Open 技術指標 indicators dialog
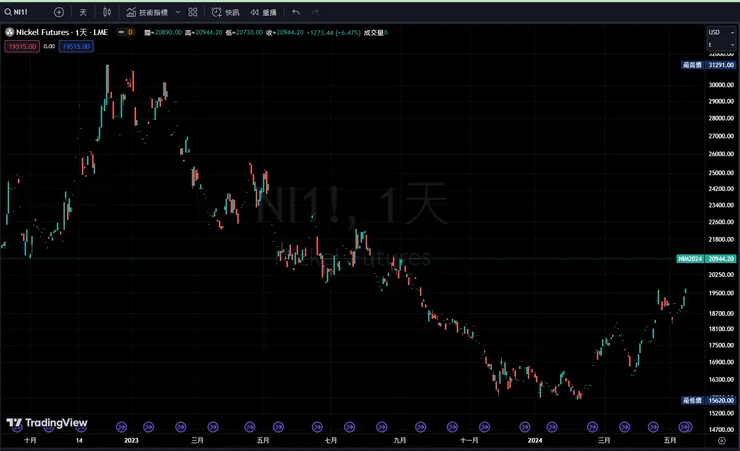The width and height of the screenshot is (740, 451). pyautogui.click(x=147, y=12)
